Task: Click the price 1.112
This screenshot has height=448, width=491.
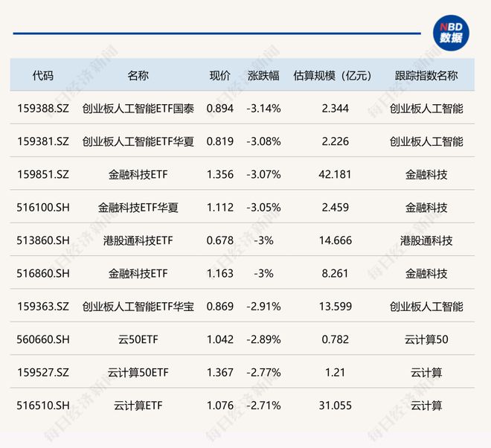Action: (219, 208)
